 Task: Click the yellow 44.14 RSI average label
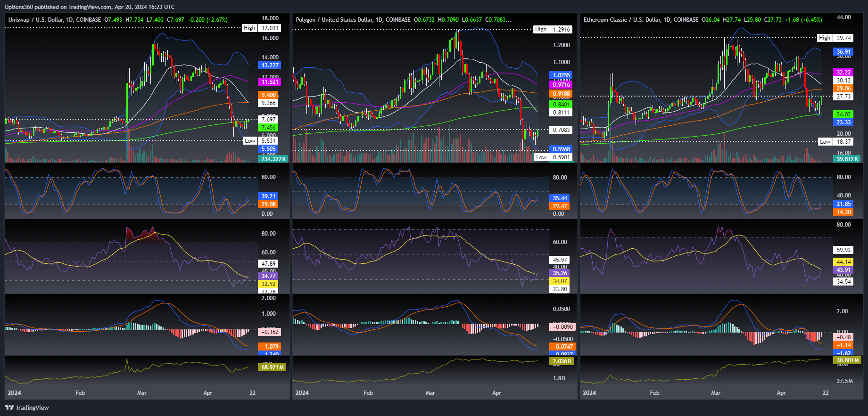coord(843,262)
